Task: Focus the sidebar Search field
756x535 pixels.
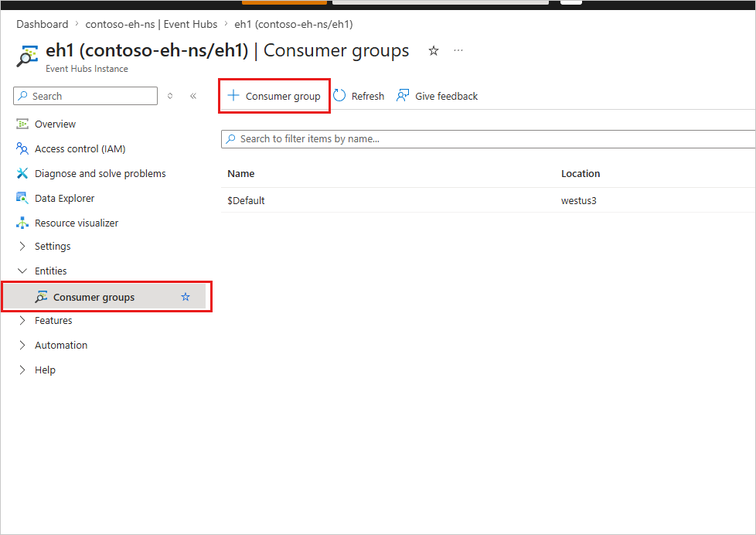Action: pyautogui.click(x=85, y=96)
